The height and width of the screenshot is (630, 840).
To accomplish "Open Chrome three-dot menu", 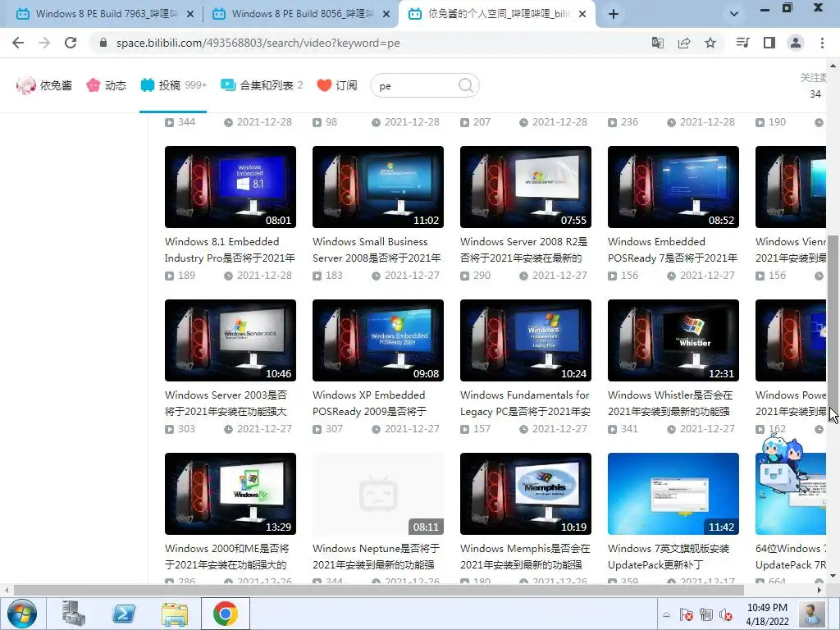I will [822, 43].
